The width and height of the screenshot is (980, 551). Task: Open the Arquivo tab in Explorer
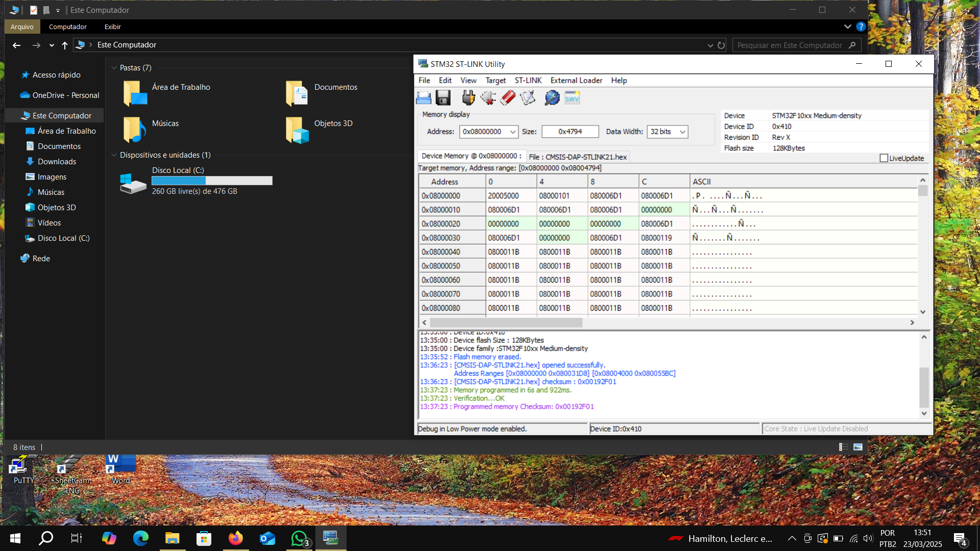click(x=22, y=27)
